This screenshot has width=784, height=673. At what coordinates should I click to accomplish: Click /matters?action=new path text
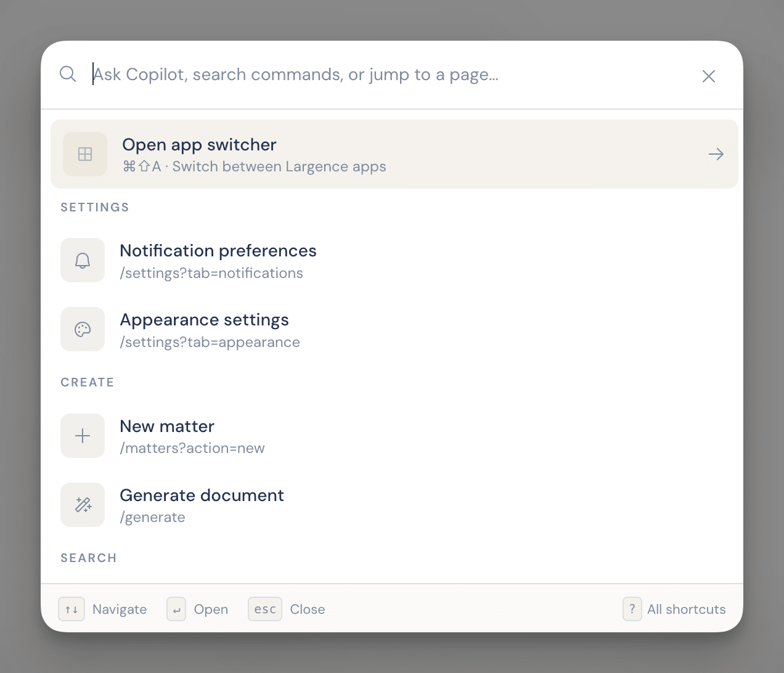pos(192,448)
